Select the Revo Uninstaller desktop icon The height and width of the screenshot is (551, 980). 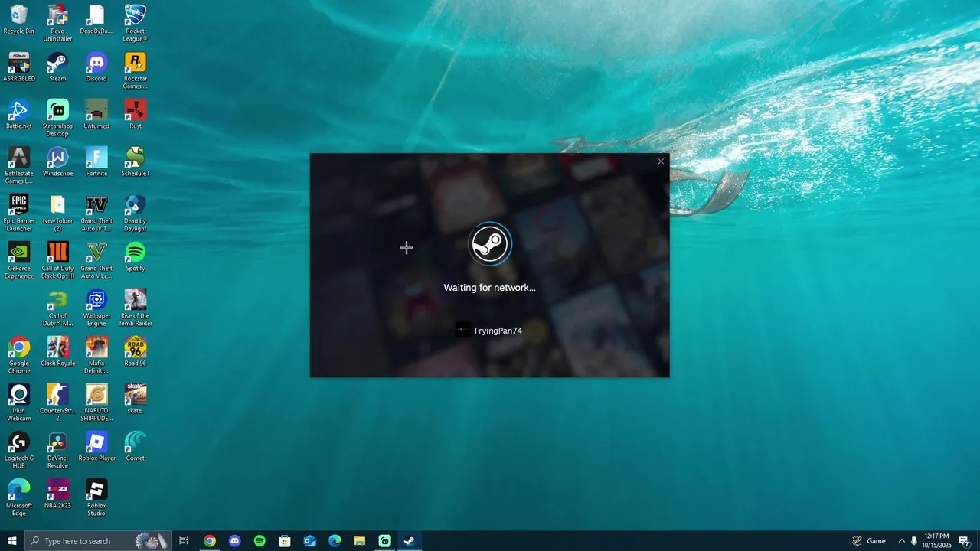click(57, 24)
